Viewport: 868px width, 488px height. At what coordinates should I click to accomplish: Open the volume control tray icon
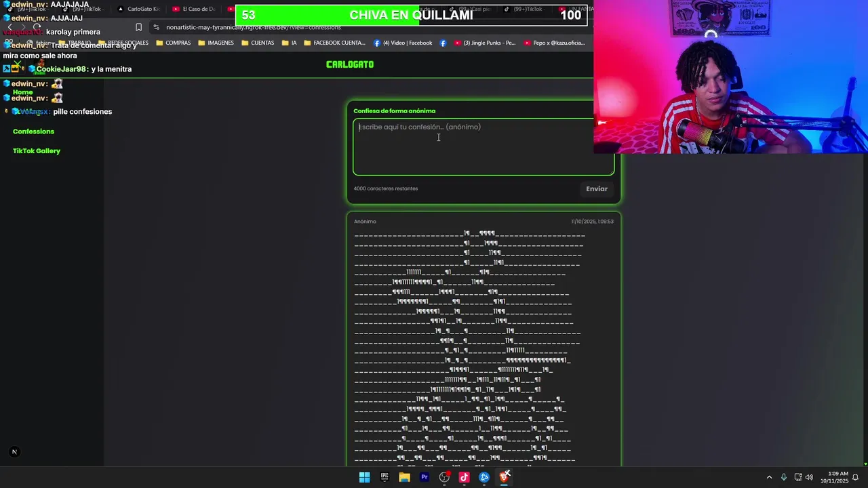(809, 477)
